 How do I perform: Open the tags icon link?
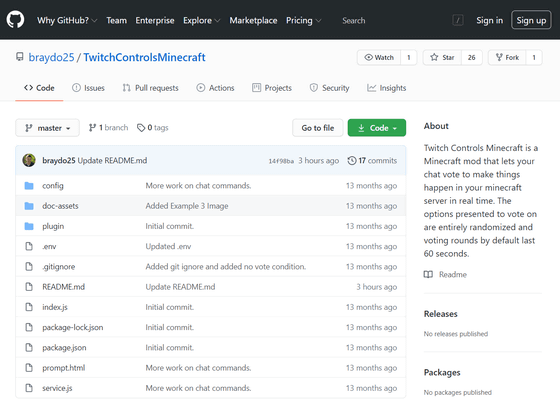coord(141,128)
